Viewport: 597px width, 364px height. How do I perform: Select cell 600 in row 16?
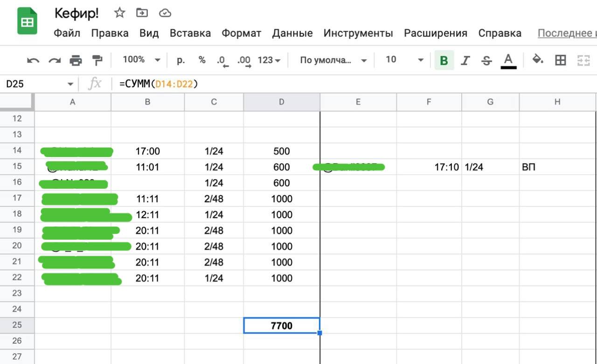[281, 183]
